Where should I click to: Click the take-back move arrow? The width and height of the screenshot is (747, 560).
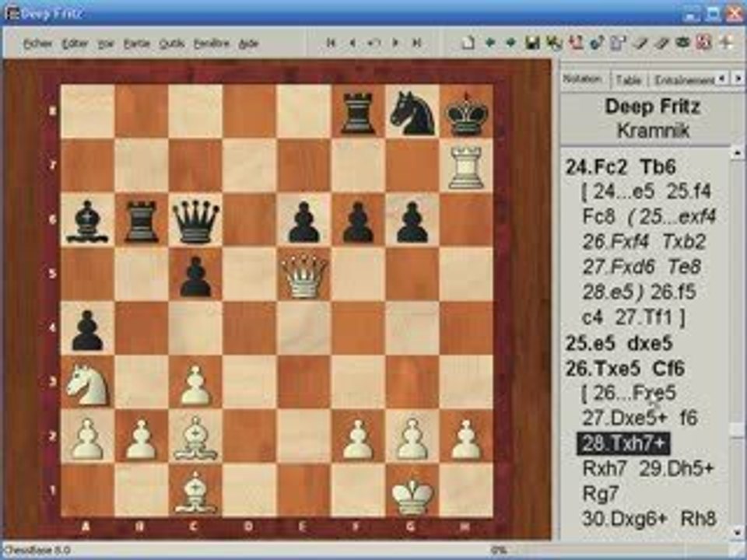(x=374, y=43)
